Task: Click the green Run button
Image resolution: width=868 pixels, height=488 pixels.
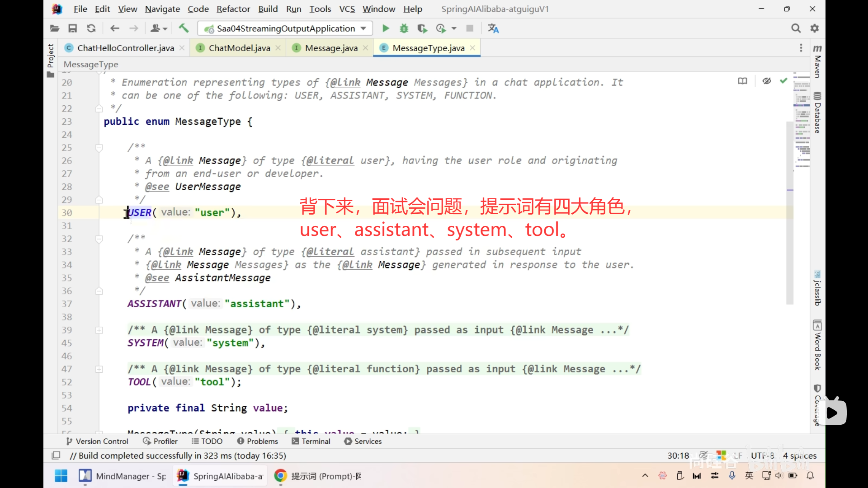Action: (385, 28)
